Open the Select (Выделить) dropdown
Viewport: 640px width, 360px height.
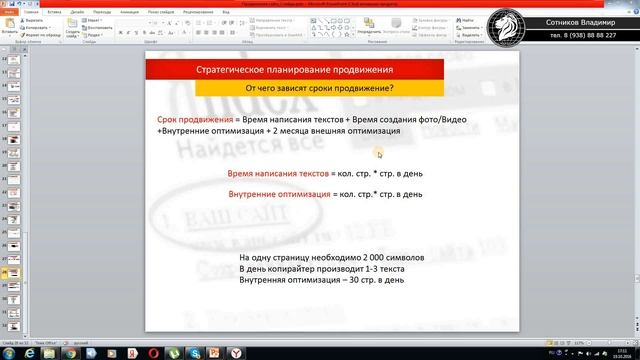[x=469, y=35]
